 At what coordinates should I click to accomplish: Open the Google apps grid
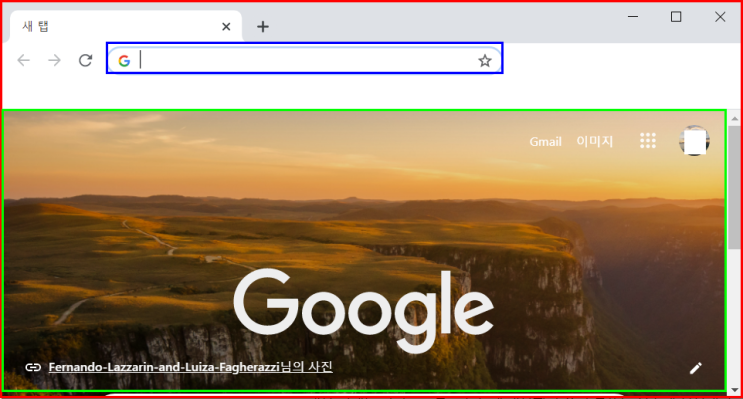pyautogui.click(x=648, y=141)
